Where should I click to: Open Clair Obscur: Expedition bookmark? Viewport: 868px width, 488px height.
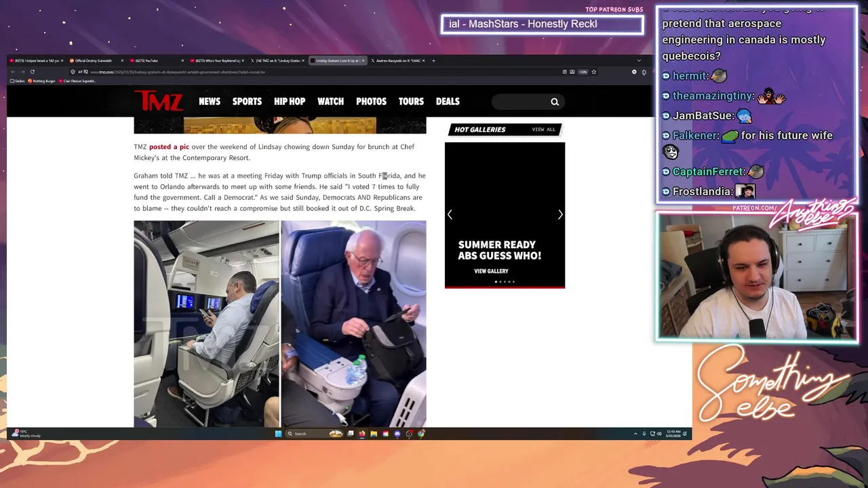pyautogui.click(x=77, y=81)
